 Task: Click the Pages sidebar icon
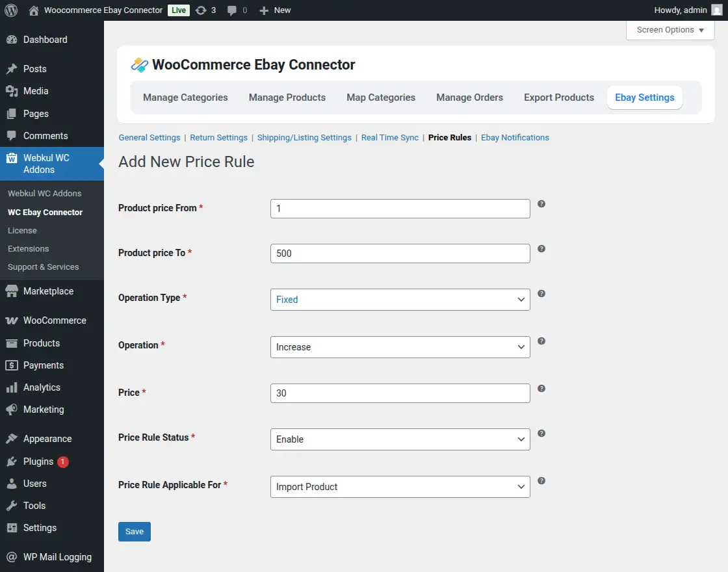(x=12, y=114)
